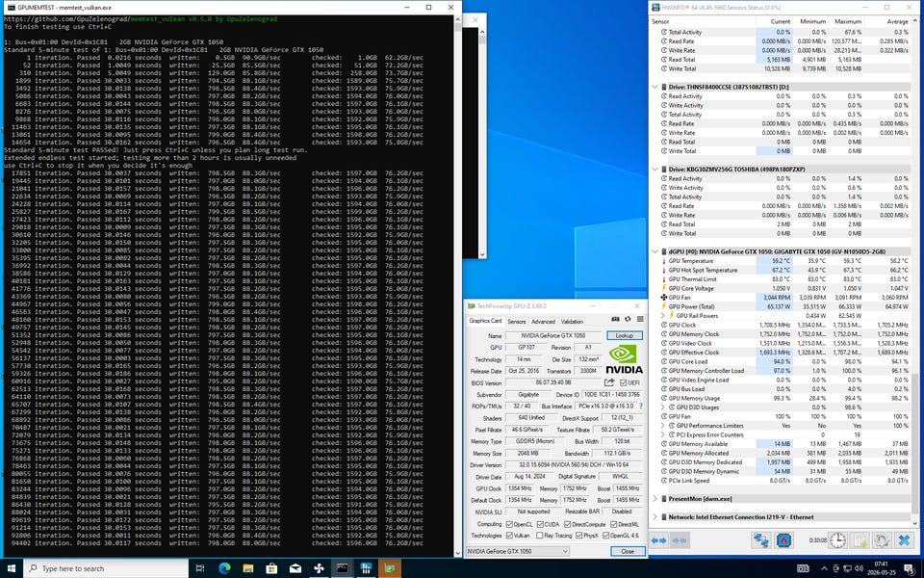Expand the GPU Rail Powers row

[663, 316]
